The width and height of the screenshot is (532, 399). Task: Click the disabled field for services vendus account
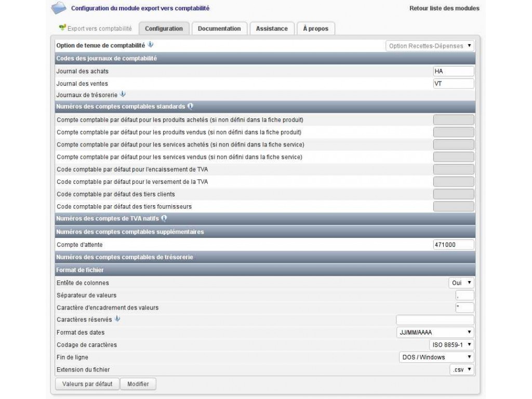tap(454, 157)
